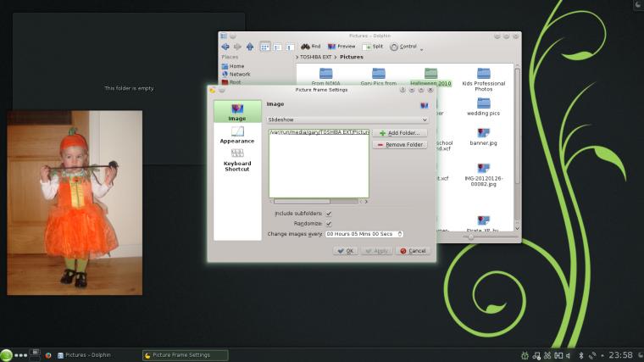Open Find in Dolphin toolbar
644x362 pixels.
(x=310, y=47)
